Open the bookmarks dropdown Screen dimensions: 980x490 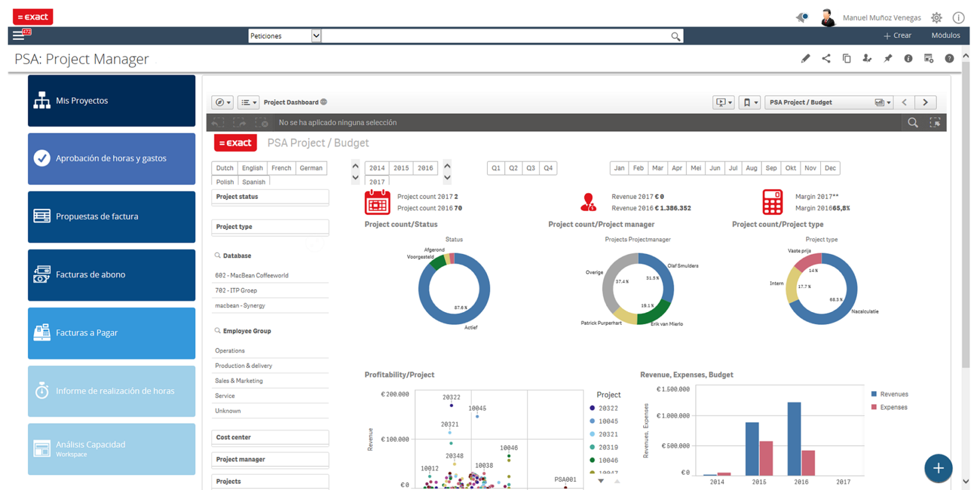[x=750, y=102]
